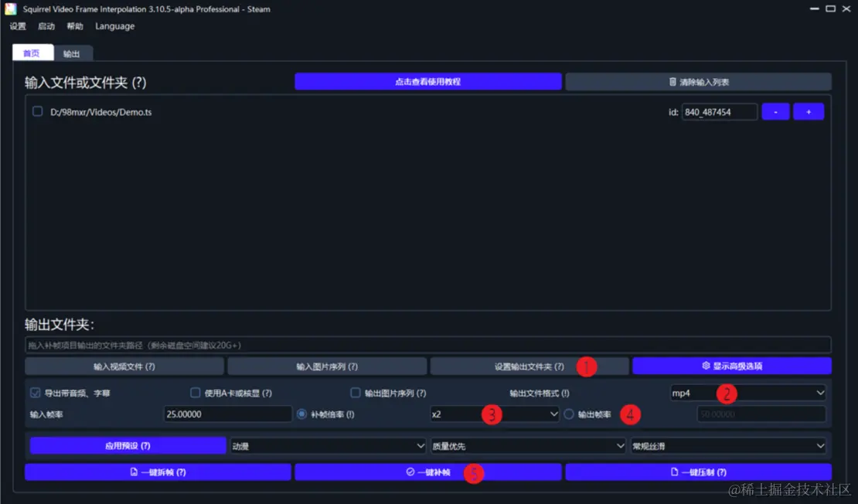Maximize the Squirrel window
The image size is (858, 504).
pyautogui.click(x=830, y=9)
